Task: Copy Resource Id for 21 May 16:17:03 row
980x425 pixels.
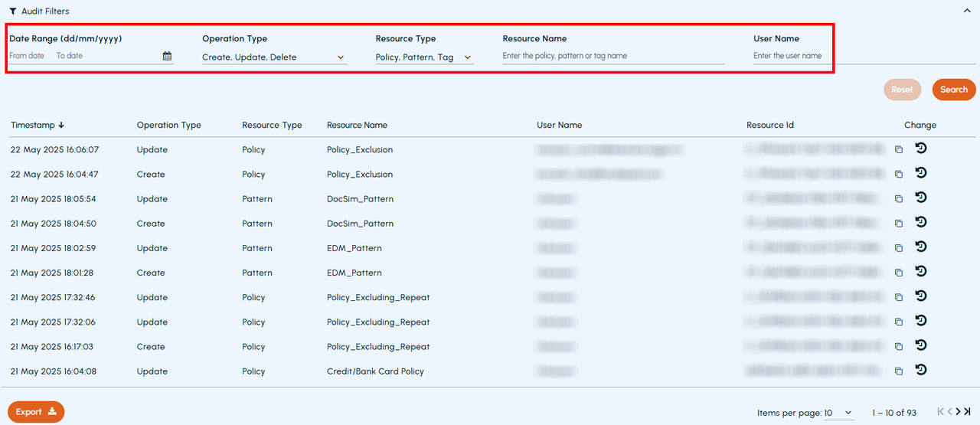Action: (x=899, y=347)
